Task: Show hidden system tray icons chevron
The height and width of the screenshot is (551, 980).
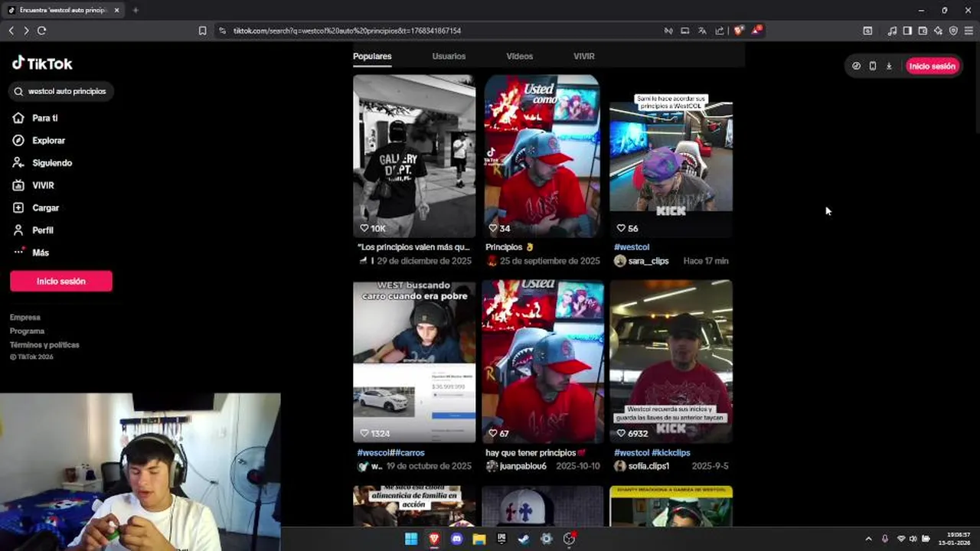Action: 868,539
